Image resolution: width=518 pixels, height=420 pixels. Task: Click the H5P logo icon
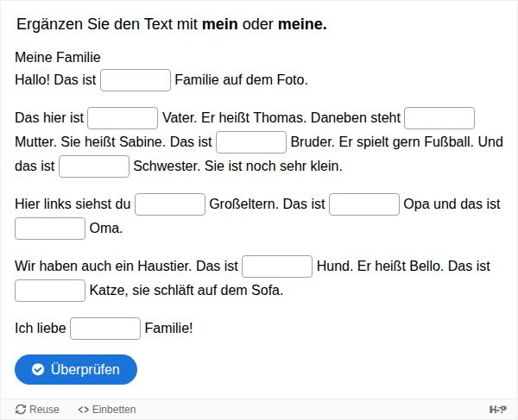[x=497, y=410]
